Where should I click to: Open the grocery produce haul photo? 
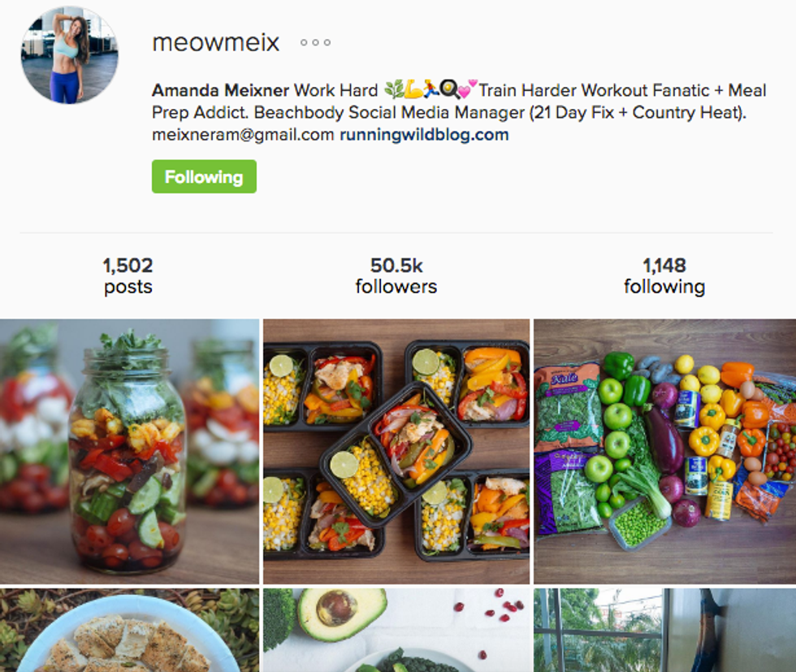(x=664, y=451)
